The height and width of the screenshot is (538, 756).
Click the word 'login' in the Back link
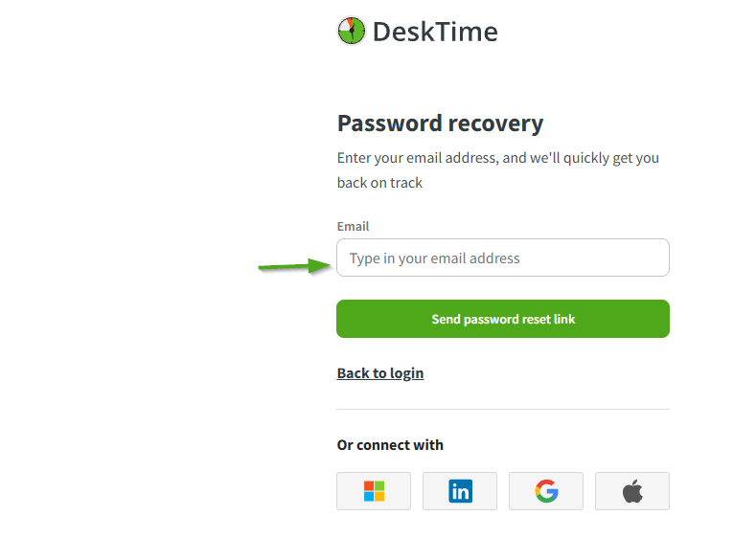tap(406, 373)
